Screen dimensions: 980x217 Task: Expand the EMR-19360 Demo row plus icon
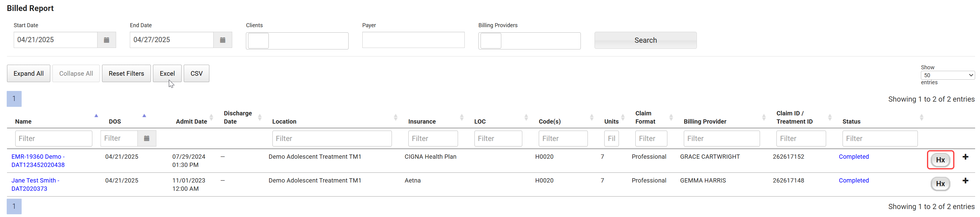(x=965, y=157)
